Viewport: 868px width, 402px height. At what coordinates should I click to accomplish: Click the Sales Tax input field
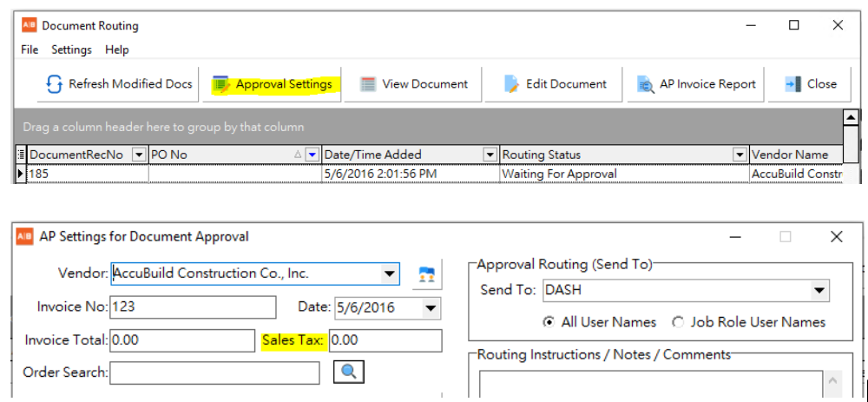coord(385,340)
